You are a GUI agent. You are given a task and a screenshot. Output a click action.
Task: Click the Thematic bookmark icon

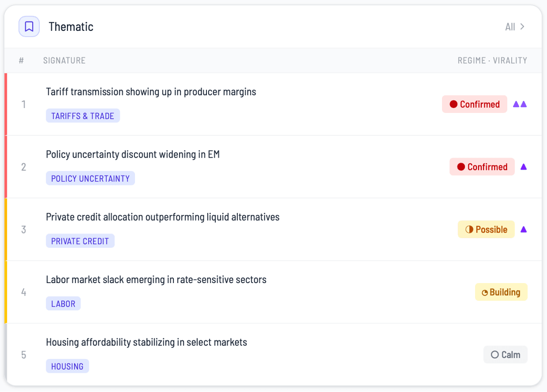point(29,27)
